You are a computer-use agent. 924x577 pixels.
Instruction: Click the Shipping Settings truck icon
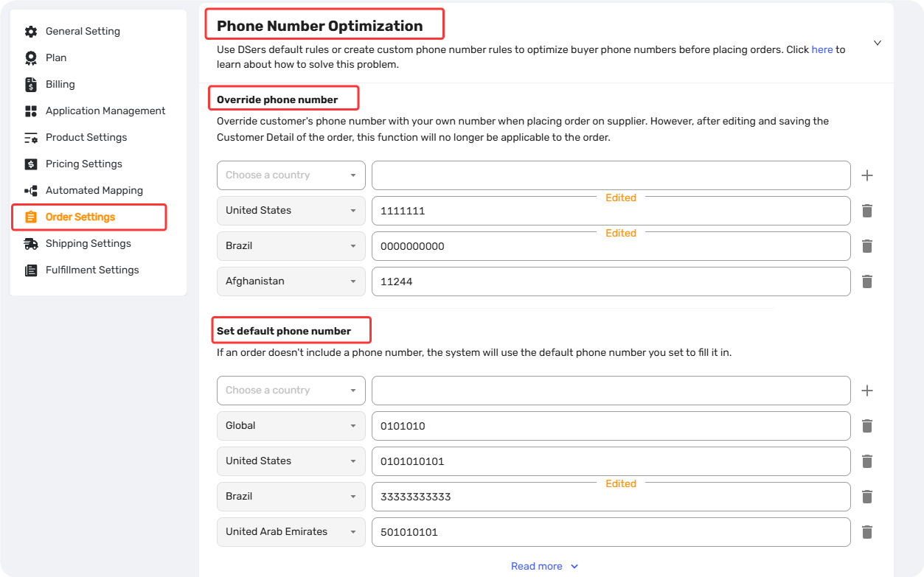(31, 244)
